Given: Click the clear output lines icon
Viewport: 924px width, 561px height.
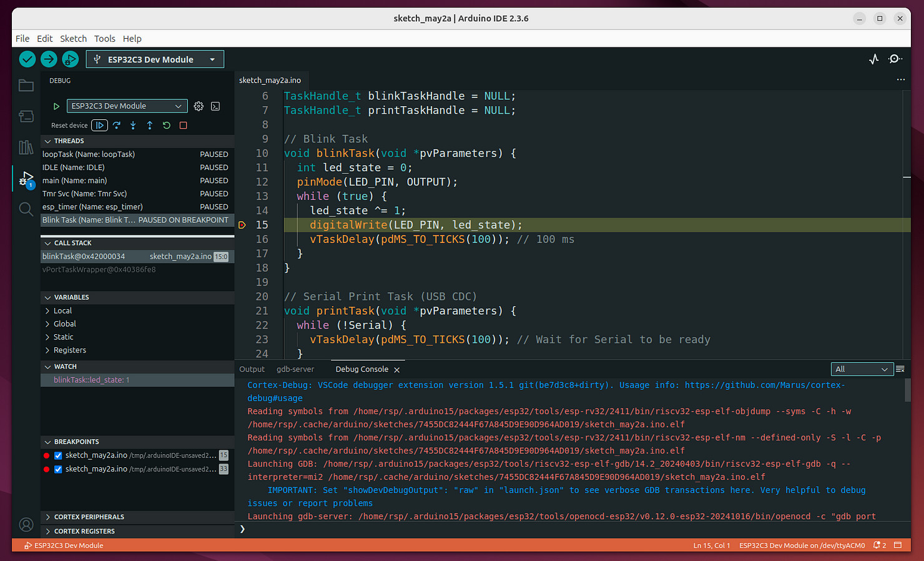Looking at the screenshot, I should (900, 369).
